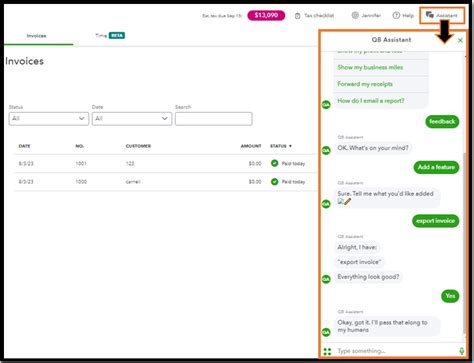Focus the invoice Search field

click(x=213, y=119)
